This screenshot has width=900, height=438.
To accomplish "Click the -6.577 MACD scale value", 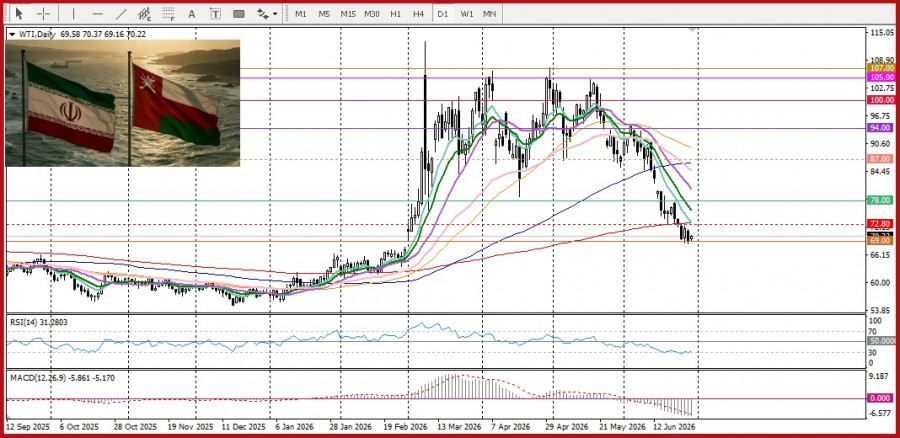I will [882, 413].
